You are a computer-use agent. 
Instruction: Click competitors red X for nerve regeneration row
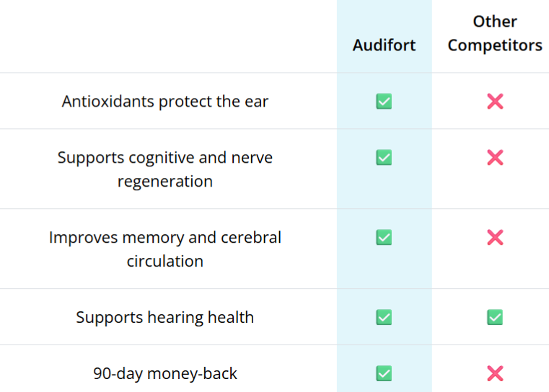tap(495, 157)
